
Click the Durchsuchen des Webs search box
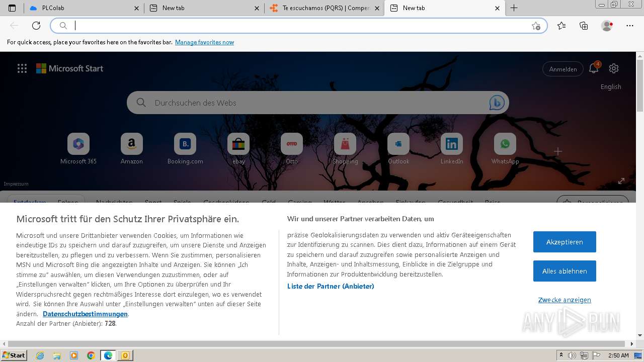click(x=318, y=103)
